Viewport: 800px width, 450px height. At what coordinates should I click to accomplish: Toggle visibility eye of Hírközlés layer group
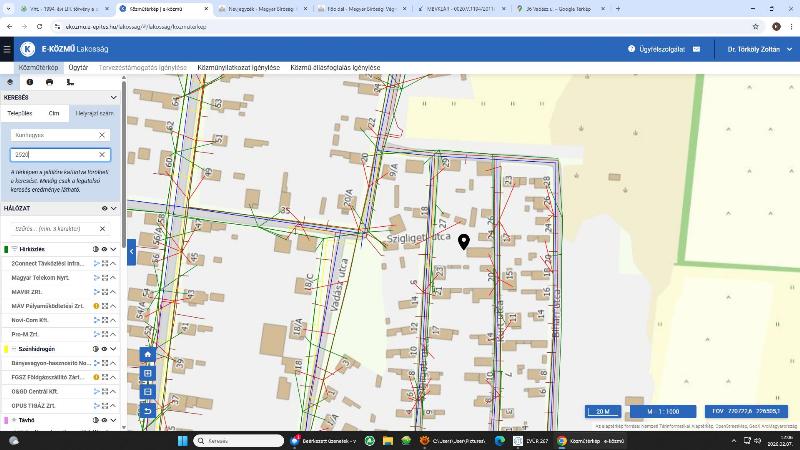point(104,249)
